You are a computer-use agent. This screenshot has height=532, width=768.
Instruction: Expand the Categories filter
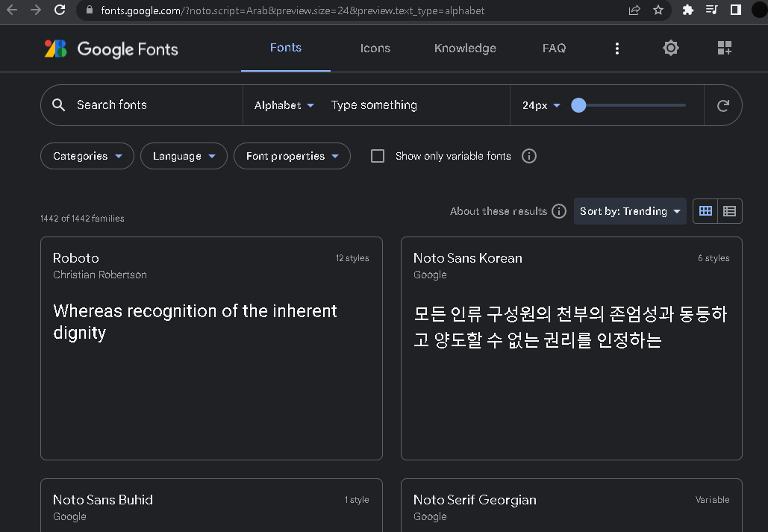click(x=87, y=156)
